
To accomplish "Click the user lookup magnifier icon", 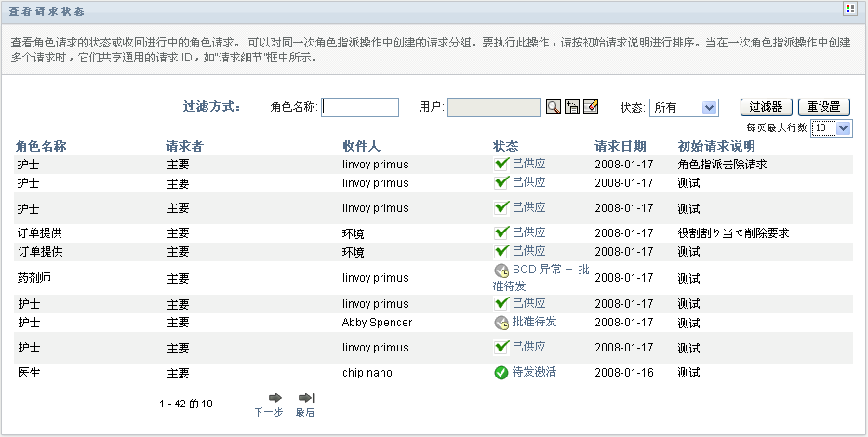I will (553, 107).
